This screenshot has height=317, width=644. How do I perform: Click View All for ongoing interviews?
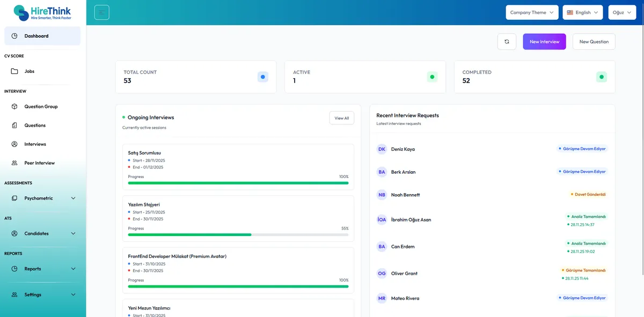(341, 118)
